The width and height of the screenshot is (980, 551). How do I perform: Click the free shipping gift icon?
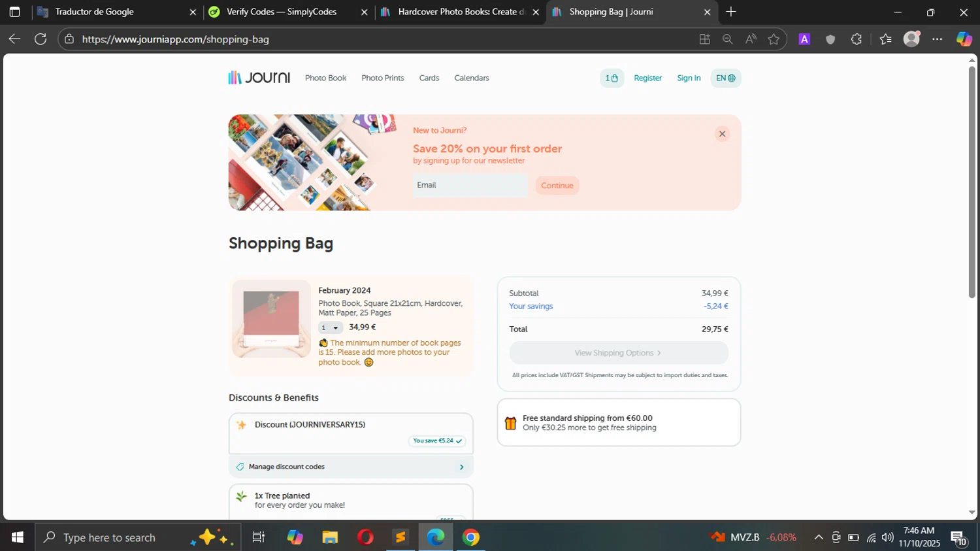(x=510, y=423)
